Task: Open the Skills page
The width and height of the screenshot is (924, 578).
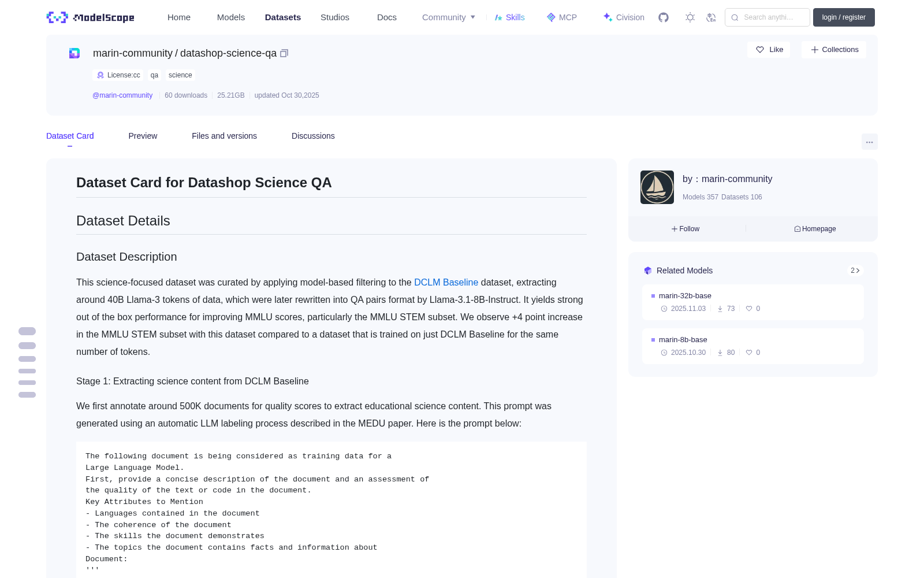Action: click(x=509, y=17)
